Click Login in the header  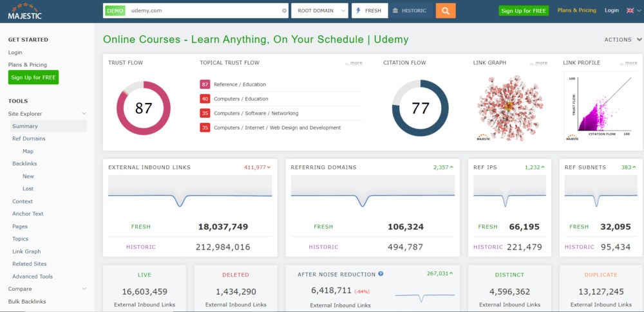tap(612, 10)
